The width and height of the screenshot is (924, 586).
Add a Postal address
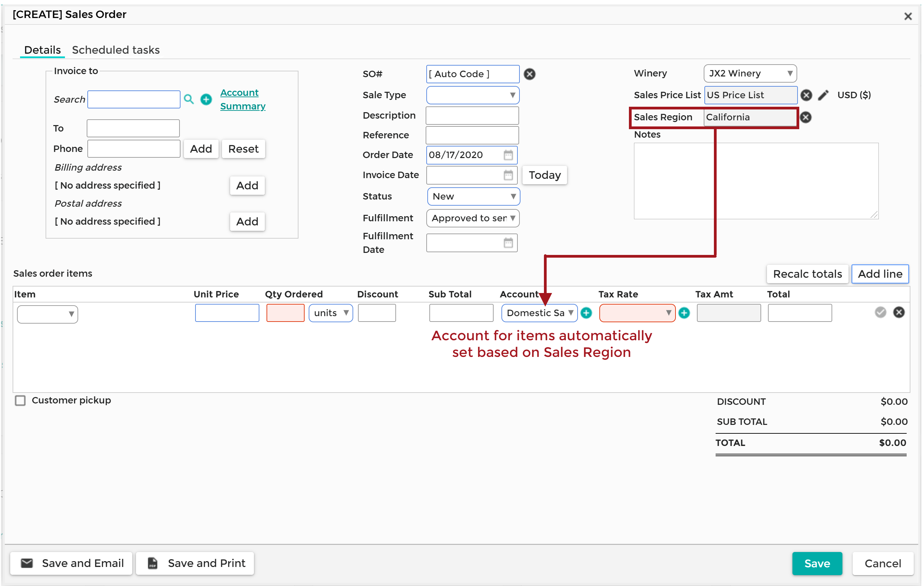tap(247, 222)
